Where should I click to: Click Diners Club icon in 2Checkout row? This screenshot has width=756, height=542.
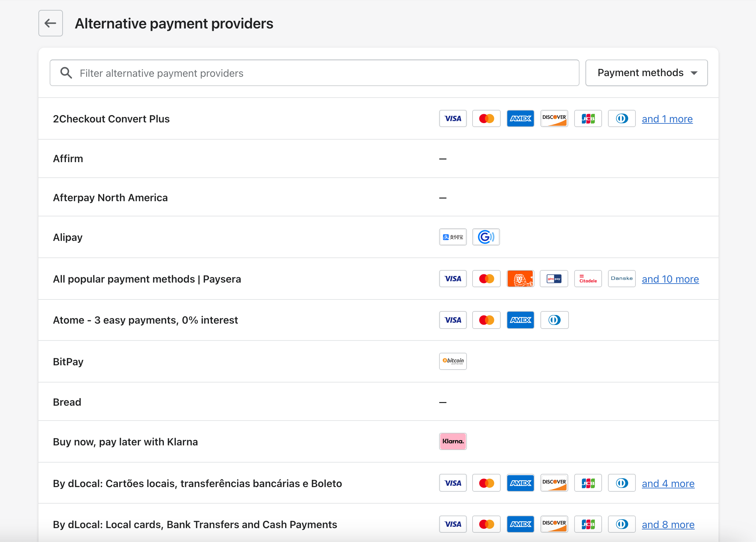coord(622,118)
